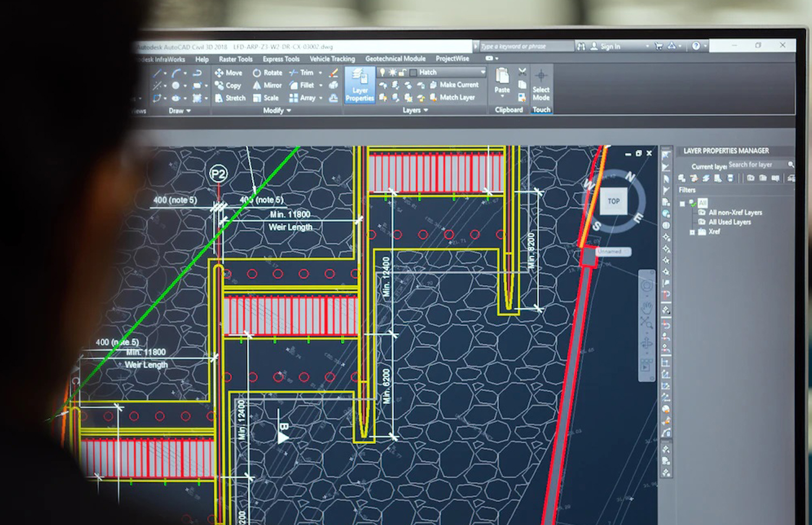
Task: Select the Move tool in Modify panel
Action: [228, 73]
